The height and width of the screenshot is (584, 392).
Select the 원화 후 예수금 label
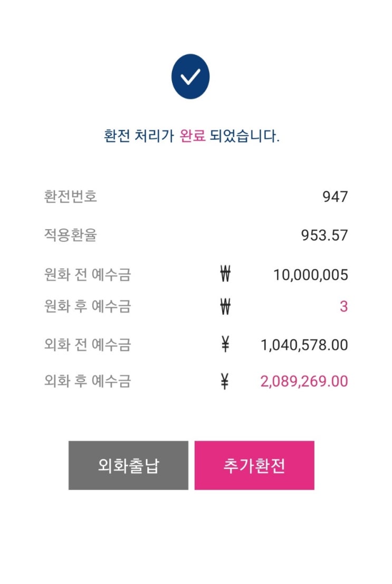88,306
